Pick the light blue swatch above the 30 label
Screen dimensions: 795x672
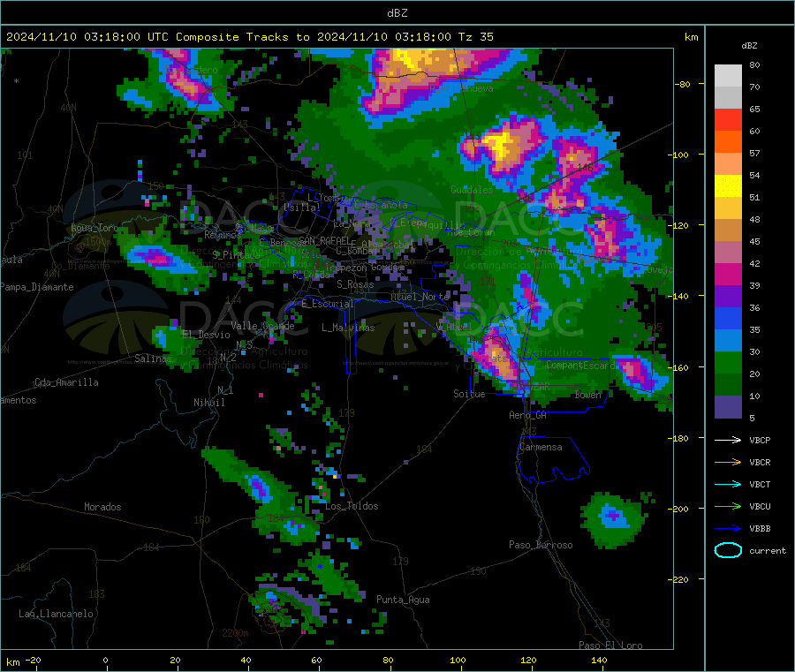[728, 341]
